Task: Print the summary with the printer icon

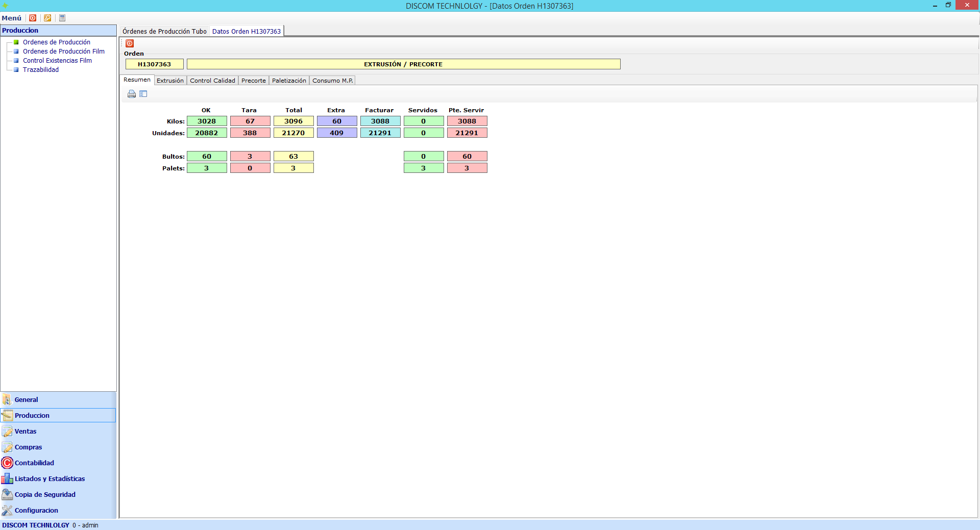Action: [132, 94]
